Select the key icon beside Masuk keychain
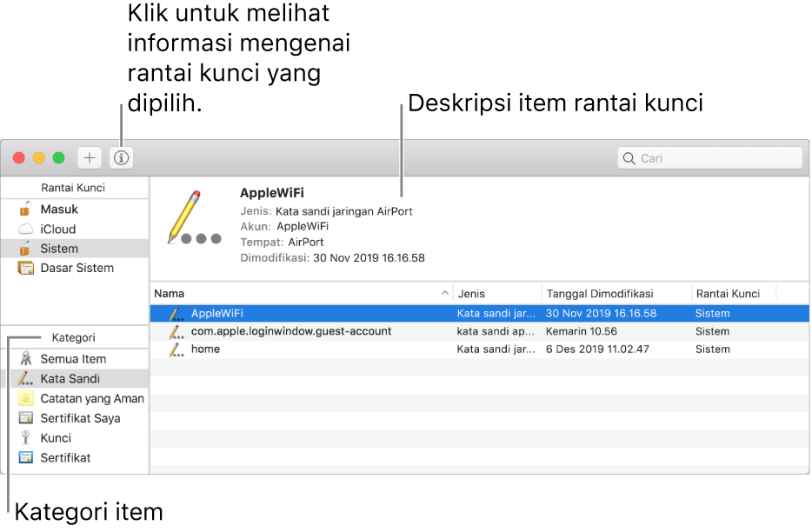 pyautogui.click(x=23, y=209)
